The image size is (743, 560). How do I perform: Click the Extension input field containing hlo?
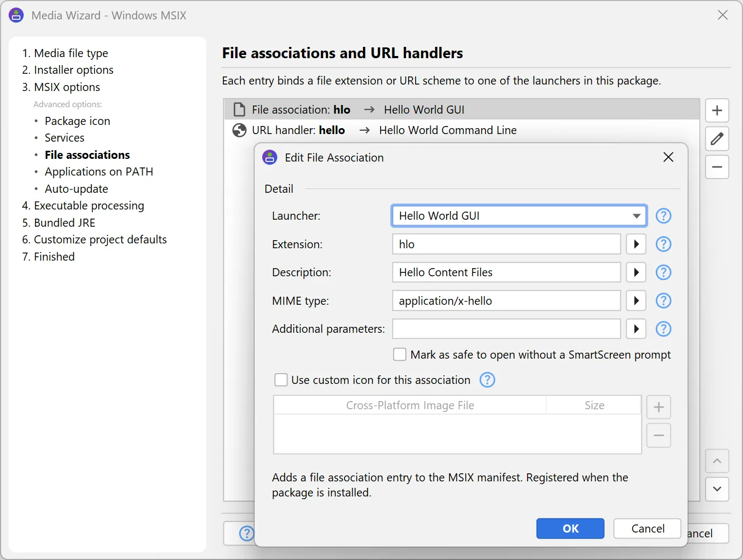[x=506, y=244]
